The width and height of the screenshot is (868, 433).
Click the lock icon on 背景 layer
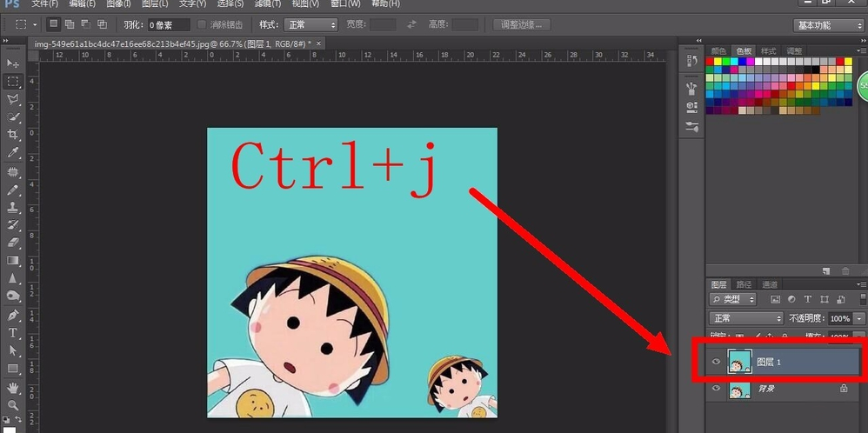tap(844, 388)
